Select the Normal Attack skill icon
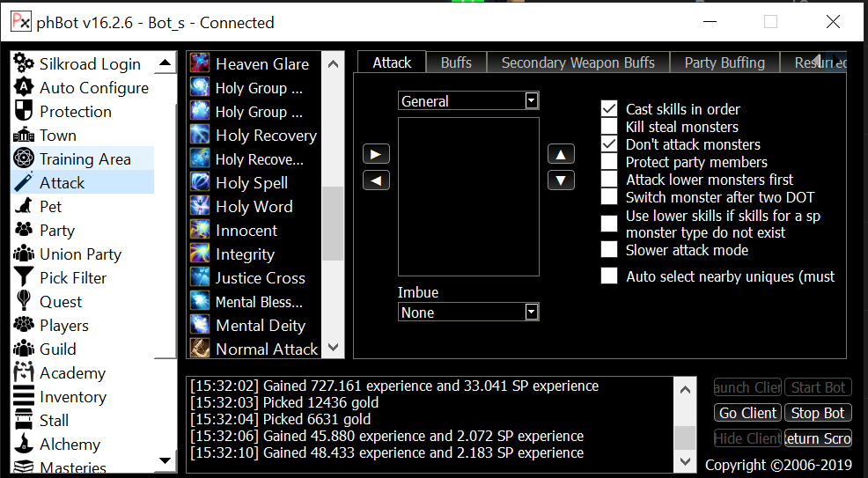The image size is (868, 478). click(x=201, y=349)
